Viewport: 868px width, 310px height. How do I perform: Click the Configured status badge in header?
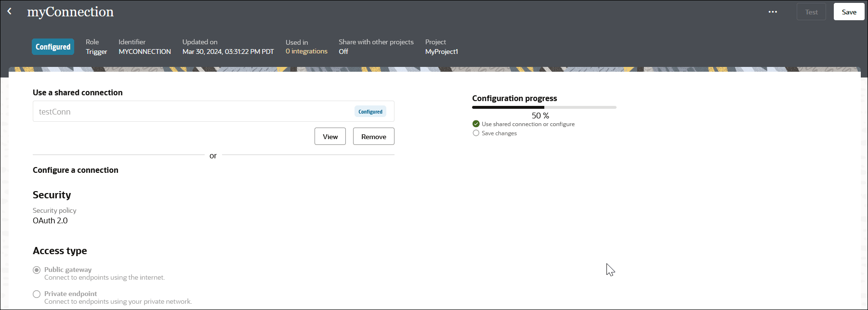click(53, 47)
